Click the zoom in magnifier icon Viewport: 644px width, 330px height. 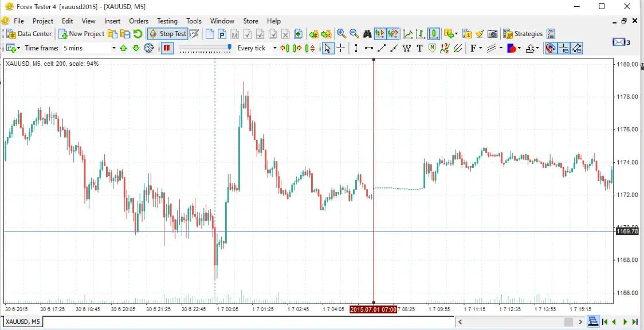click(341, 34)
